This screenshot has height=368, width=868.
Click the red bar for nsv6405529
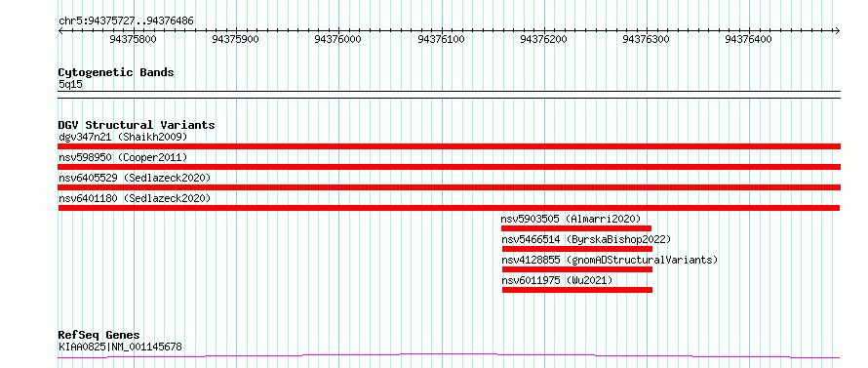(x=450, y=187)
